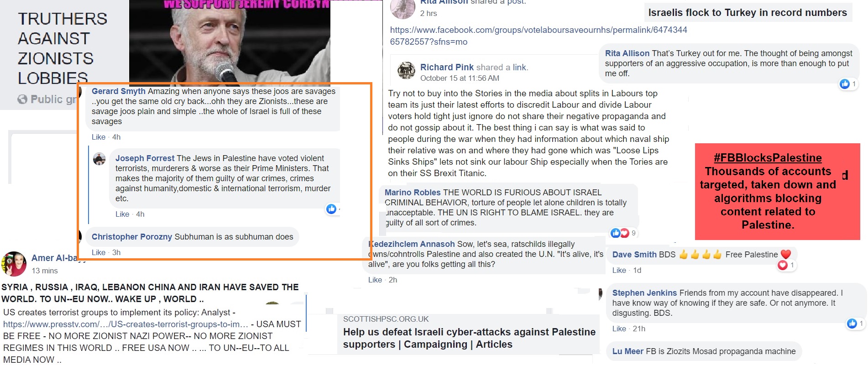Open the Israelis flock to Turkey headline
This screenshot has height=376, width=868.
(748, 13)
